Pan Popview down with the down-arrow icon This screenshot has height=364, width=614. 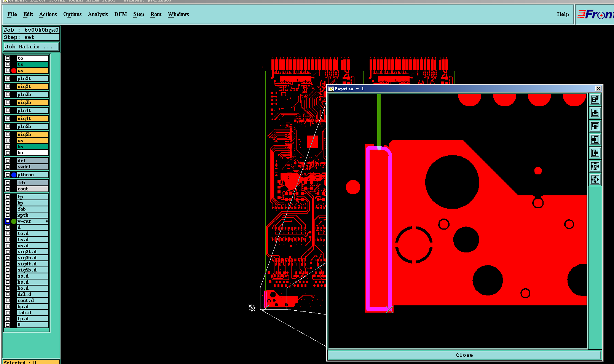tap(595, 126)
